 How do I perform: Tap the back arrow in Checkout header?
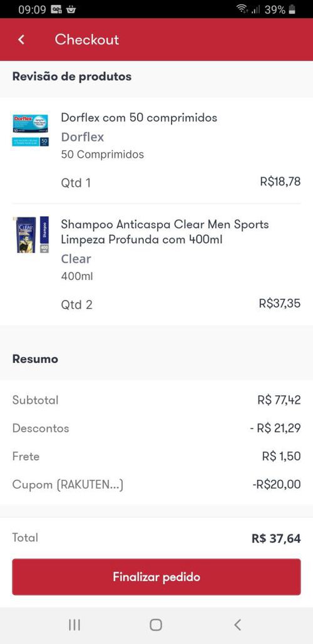pyautogui.click(x=21, y=39)
